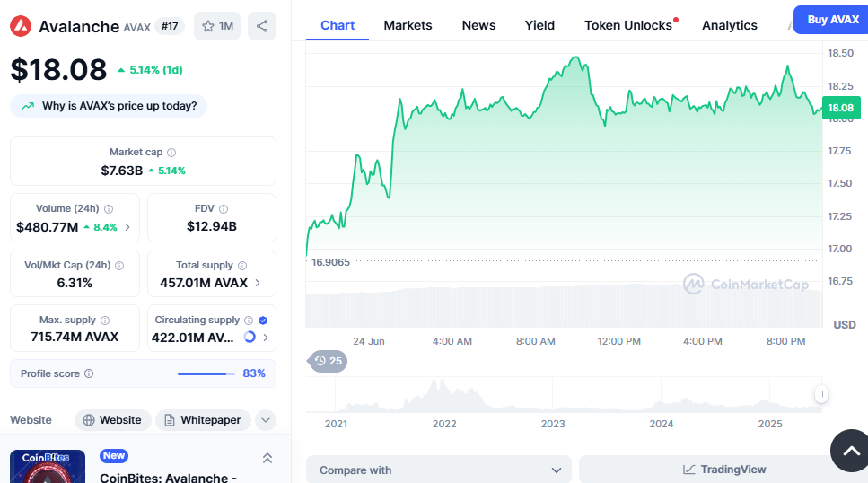Click the scroll-to-top arrow button
868x483 pixels.
(x=851, y=451)
